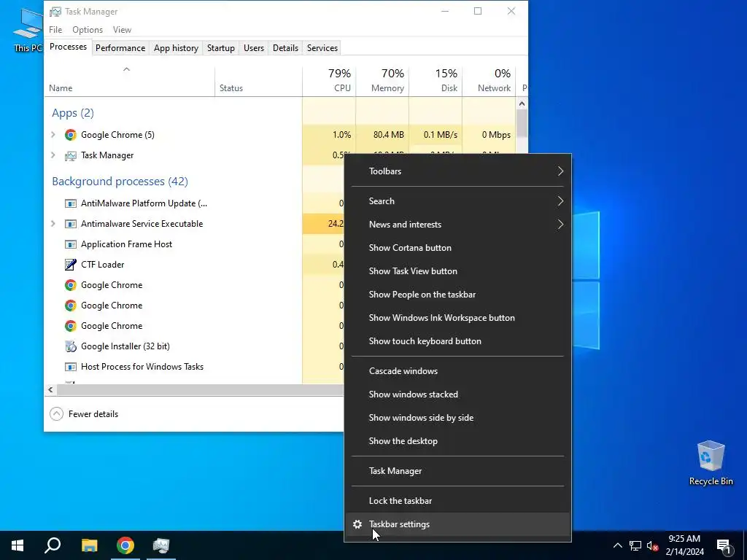Toggle Show touch keyboard button

[x=458, y=341]
